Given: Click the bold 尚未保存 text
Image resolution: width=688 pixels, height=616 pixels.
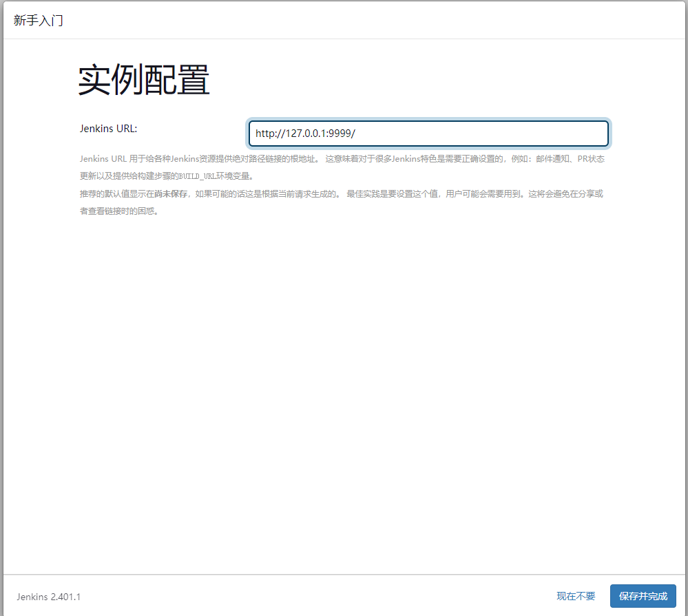Looking at the screenshot, I should coord(171,194).
